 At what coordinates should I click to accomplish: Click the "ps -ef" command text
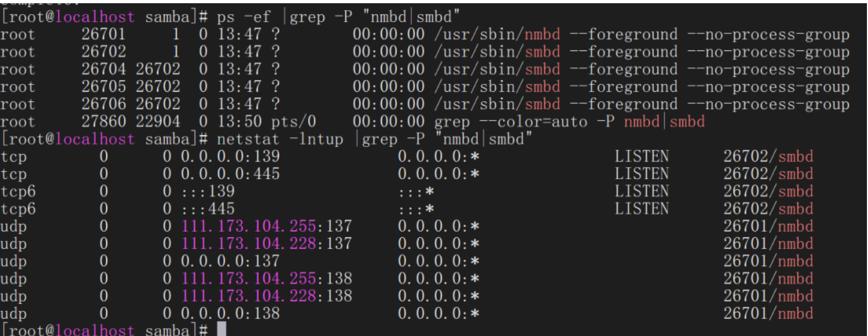[x=243, y=17]
